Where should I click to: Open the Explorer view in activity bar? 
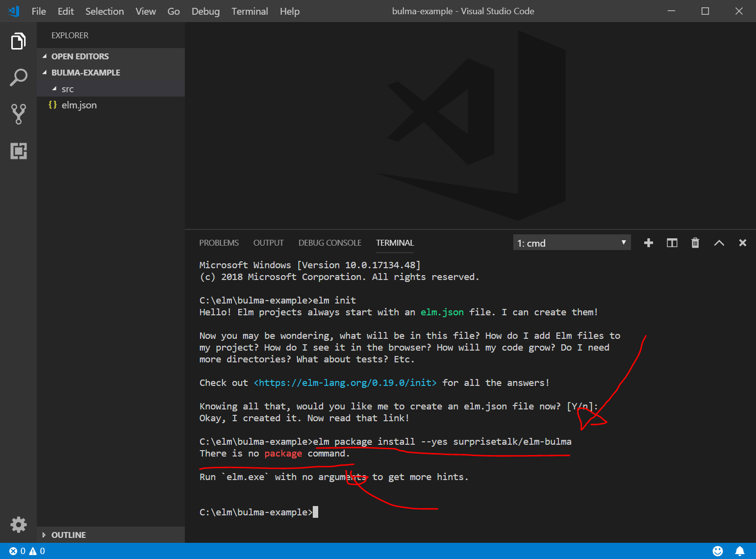coord(18,41)
